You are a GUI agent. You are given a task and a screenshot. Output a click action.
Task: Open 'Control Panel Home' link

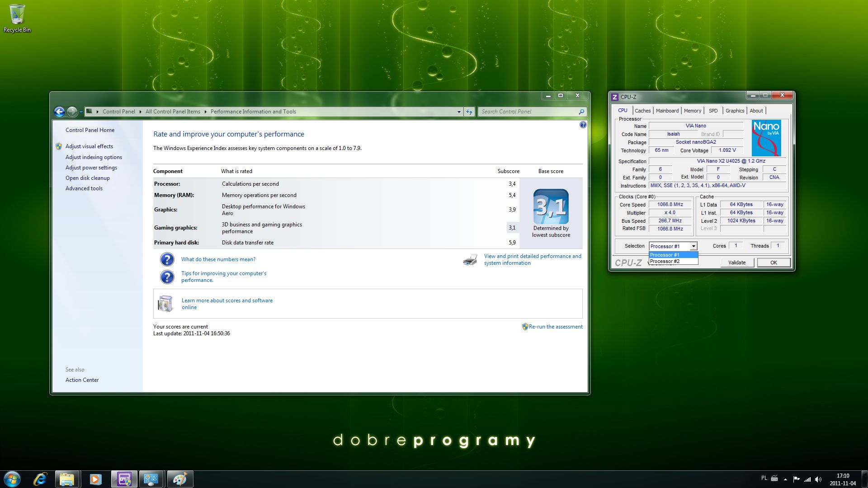click(90, 130)
